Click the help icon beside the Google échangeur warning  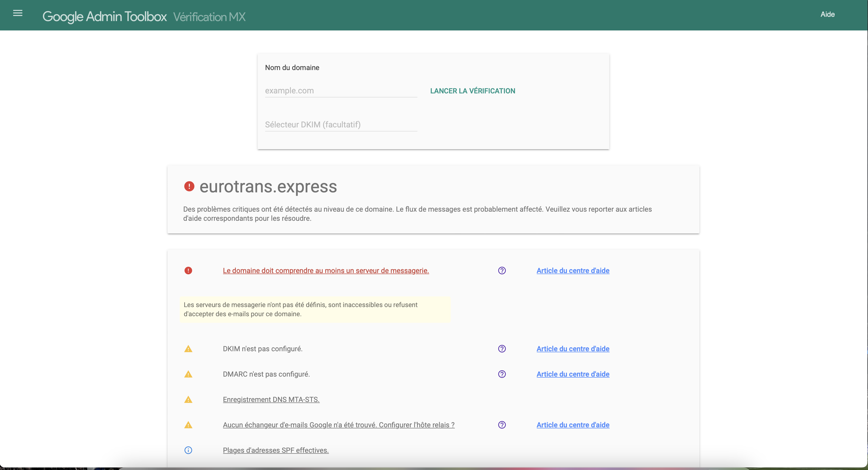(502, 425)
